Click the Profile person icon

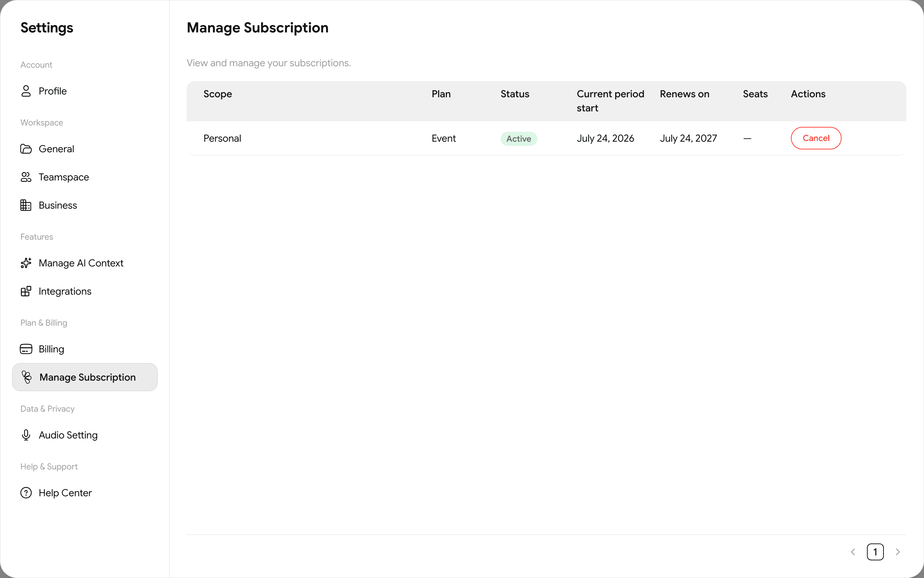[x=26, y=91]
